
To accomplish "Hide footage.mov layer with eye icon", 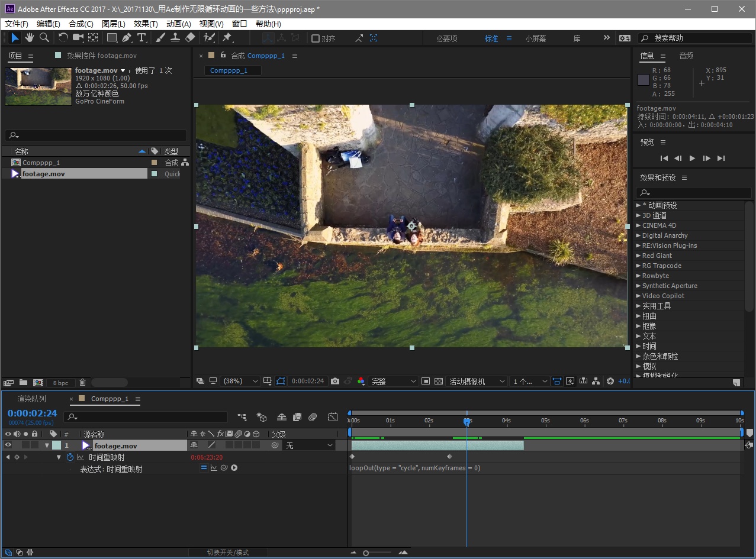I will click(8, 445).
